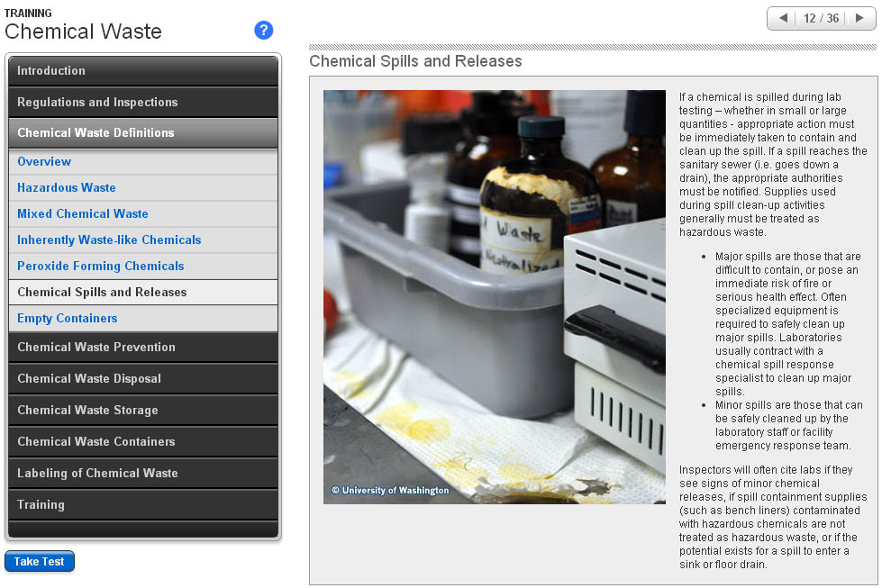Select Mixed Chemical Waste topic
Viewport: 891px width, 588px height.
click(x=83, y=214)
